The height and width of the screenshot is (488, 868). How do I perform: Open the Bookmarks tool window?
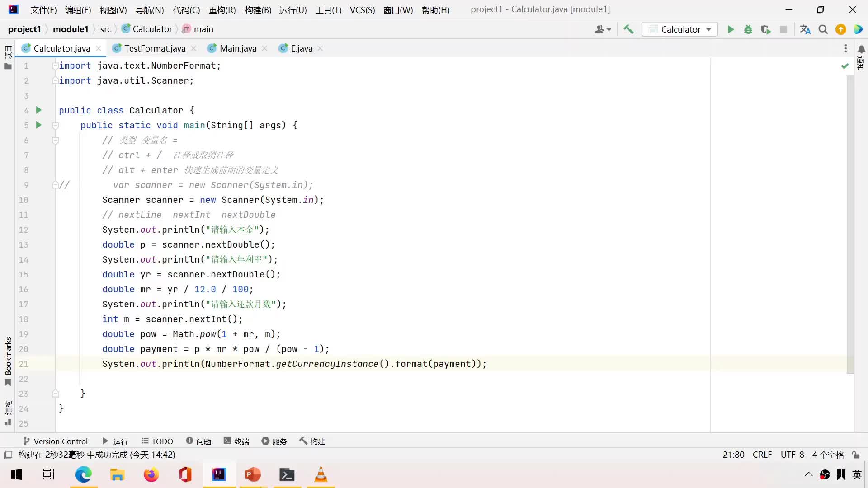point(8,361)
